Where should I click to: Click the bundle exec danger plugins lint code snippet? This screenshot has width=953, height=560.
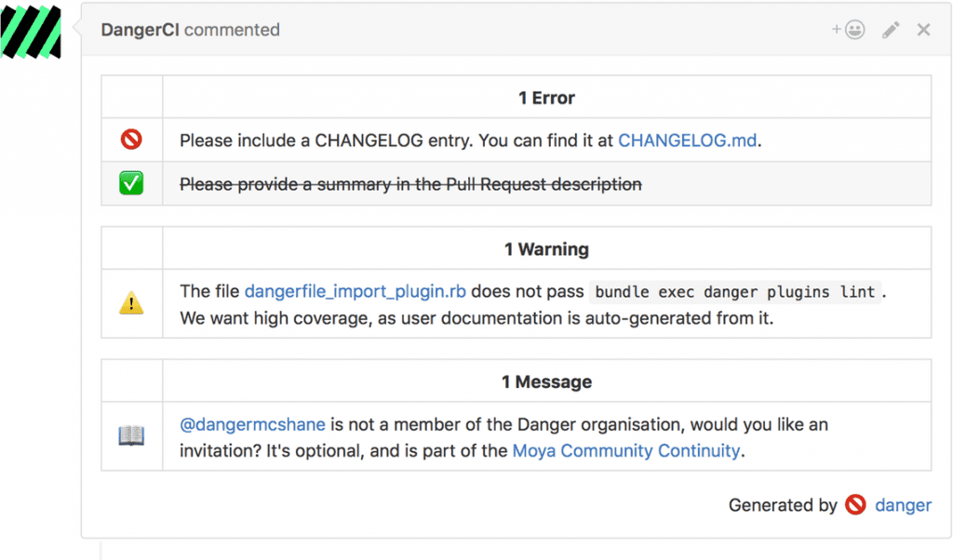(x=732, y=291)
